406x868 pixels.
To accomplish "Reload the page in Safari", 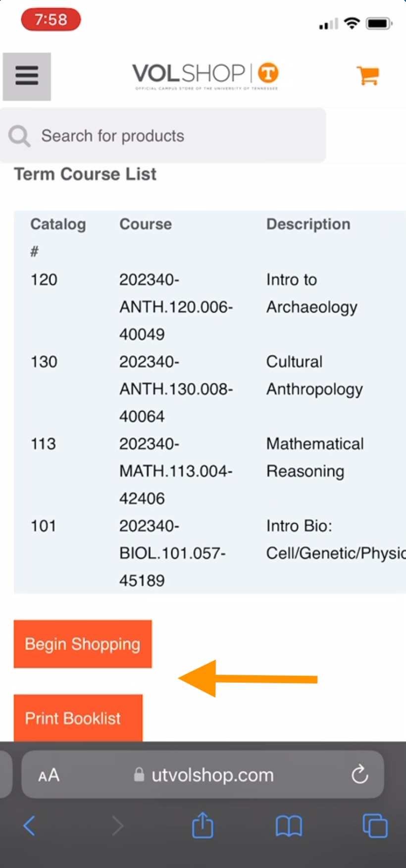I will point(360,774).
